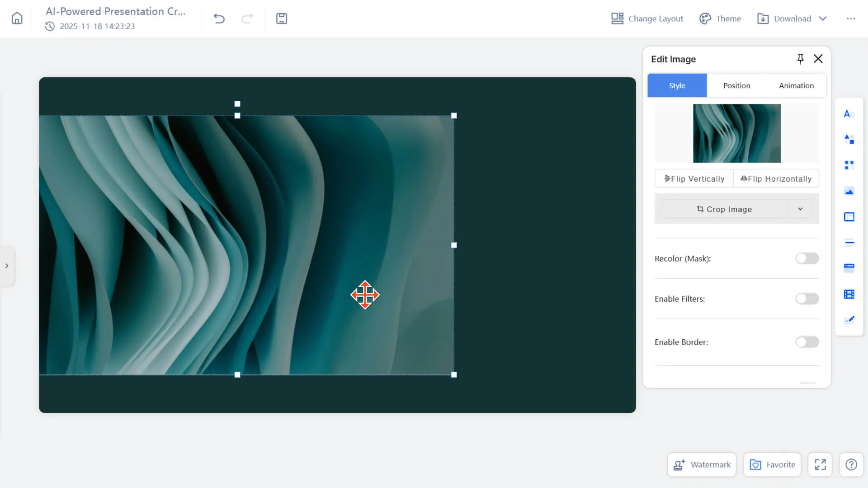This screenshot has width=868, height=488.
Task: Toggle the Recolor (Mask) switch
Action: pos(807,258)
